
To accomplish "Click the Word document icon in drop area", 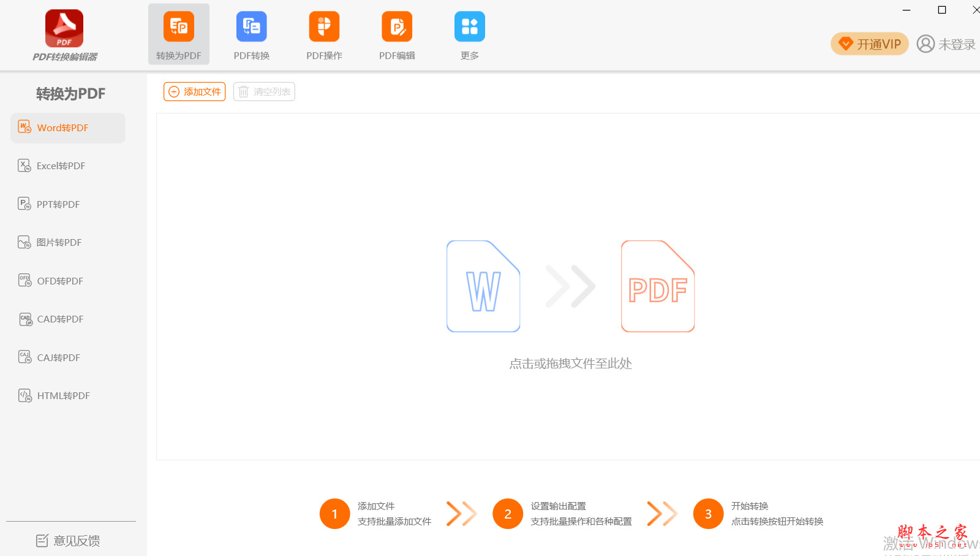I will click(483, 286).
